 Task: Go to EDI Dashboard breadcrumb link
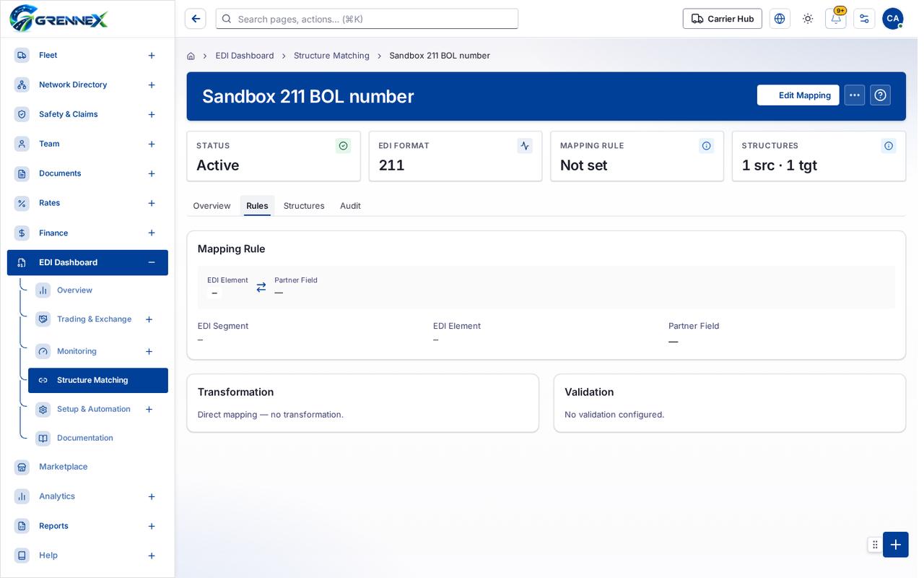[245, 56]
